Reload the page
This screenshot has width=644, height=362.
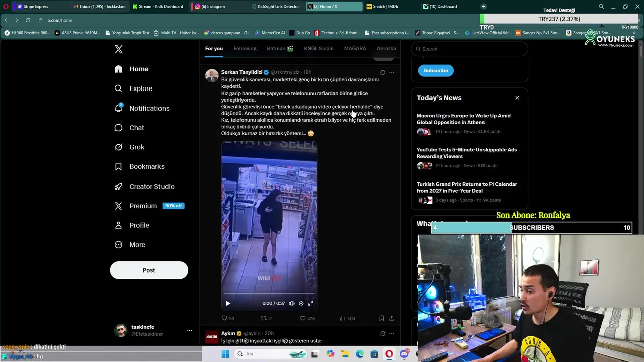pyautogui.click(x=28, y=20)
